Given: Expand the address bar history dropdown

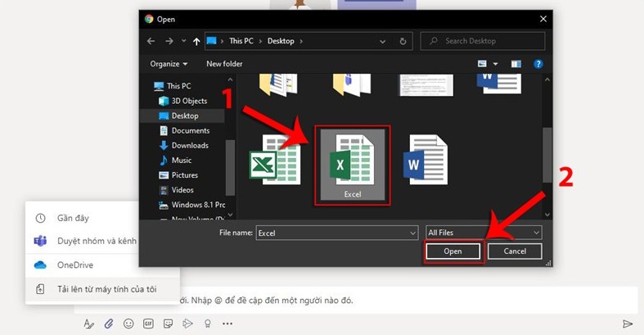Looking at the screenshot, I should tap(382, 42).
